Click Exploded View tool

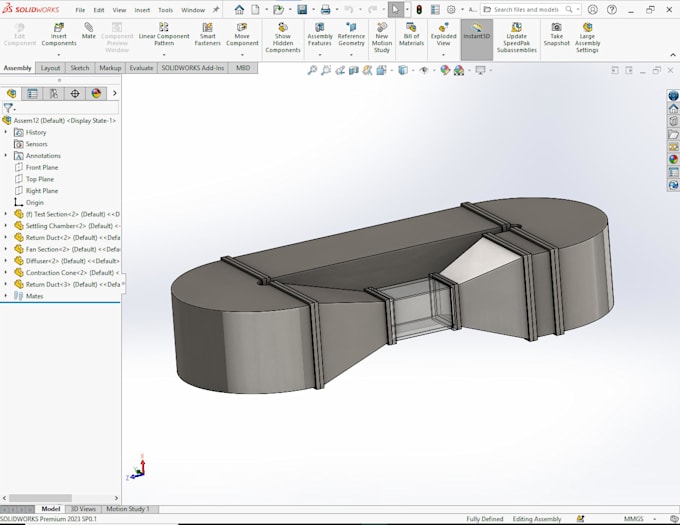(443, 35)
